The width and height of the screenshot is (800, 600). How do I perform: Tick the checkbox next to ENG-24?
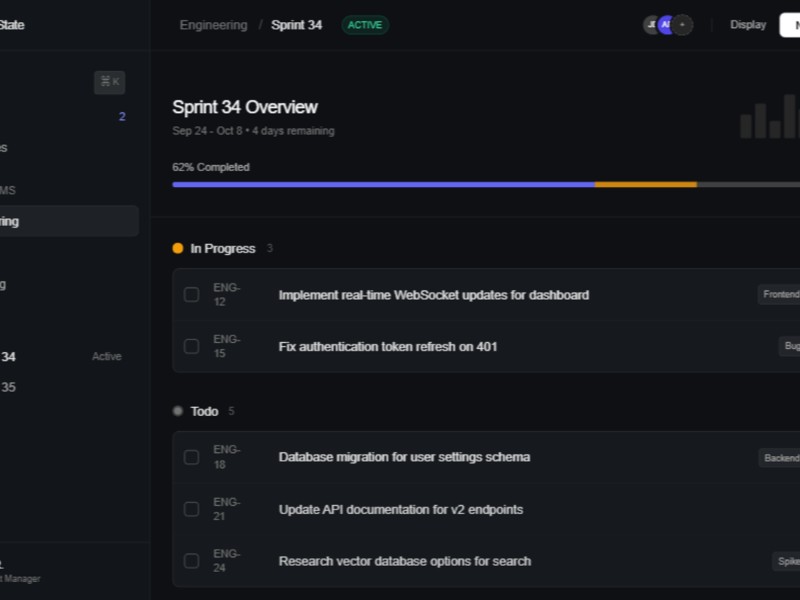pyautogui.click(x=191, y=561)
